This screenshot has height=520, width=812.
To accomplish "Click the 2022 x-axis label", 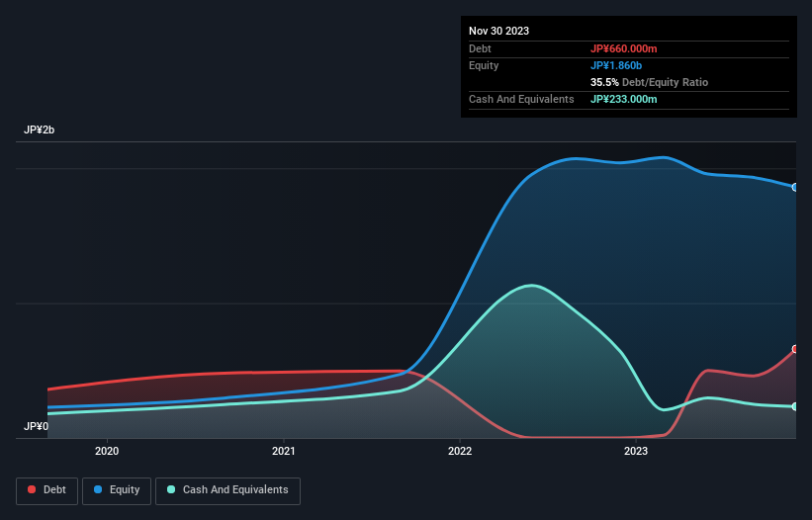I will point(460,451).
